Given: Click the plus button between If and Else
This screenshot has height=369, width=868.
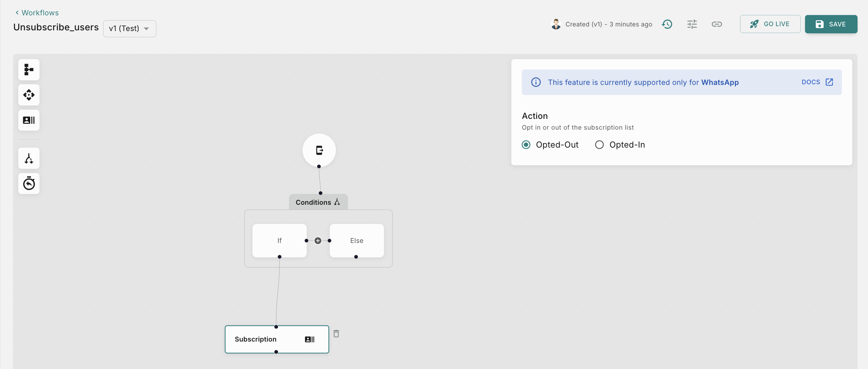Looking at the screenshot, I should coord(318,240).
